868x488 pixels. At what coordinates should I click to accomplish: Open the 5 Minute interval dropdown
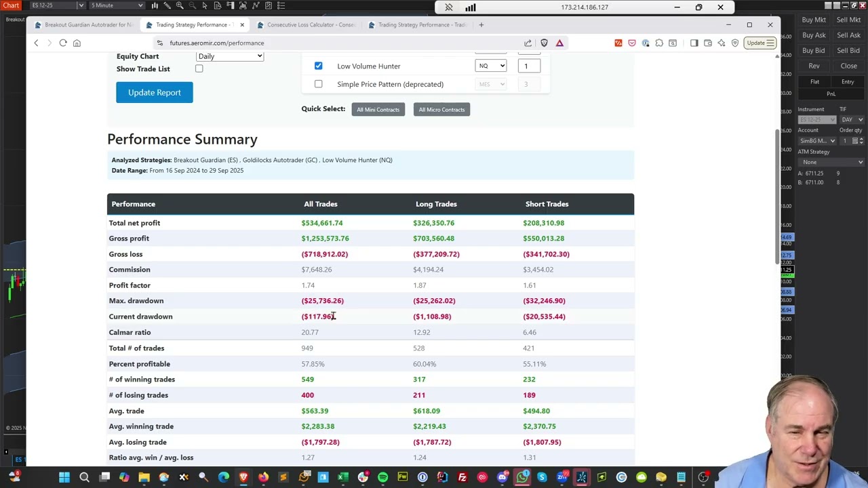tap(117, 5)
